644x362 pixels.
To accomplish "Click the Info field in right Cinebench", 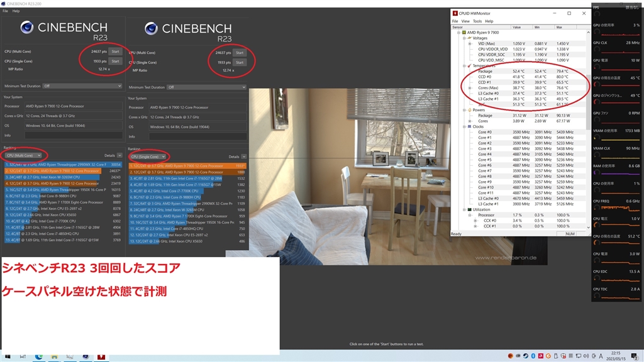I will (198, 136).
